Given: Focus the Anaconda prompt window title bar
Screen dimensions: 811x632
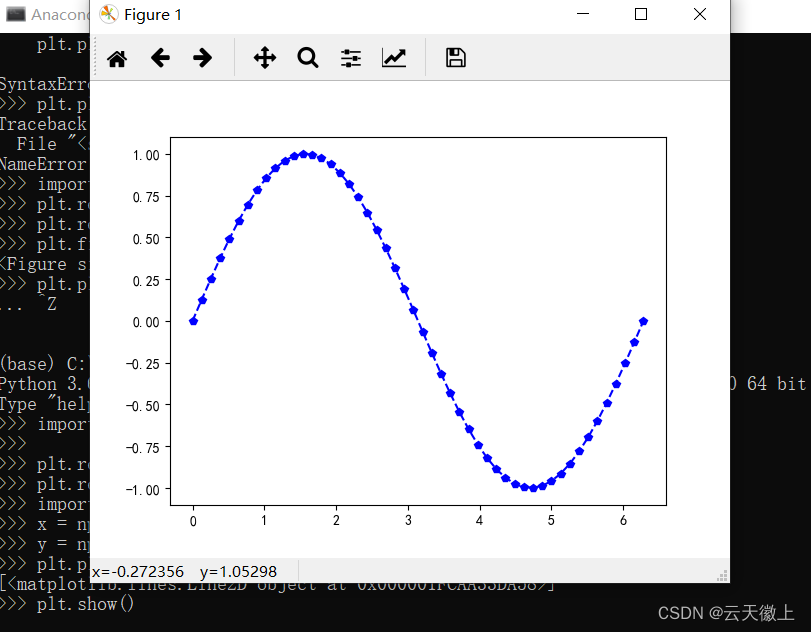Looking at the screenshot, I should pyautogui.click(x=45, y=14).
